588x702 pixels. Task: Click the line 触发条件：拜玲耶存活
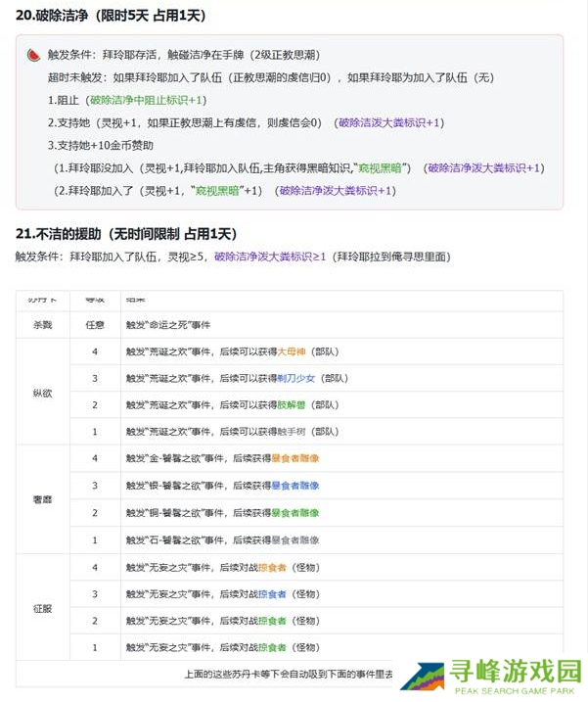[x=184, y=55]
